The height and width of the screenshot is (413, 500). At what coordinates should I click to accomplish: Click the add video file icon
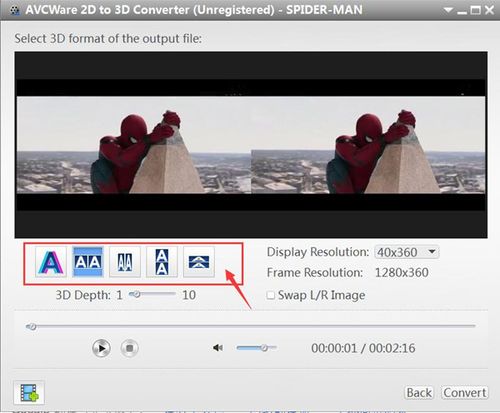(29, 392)
